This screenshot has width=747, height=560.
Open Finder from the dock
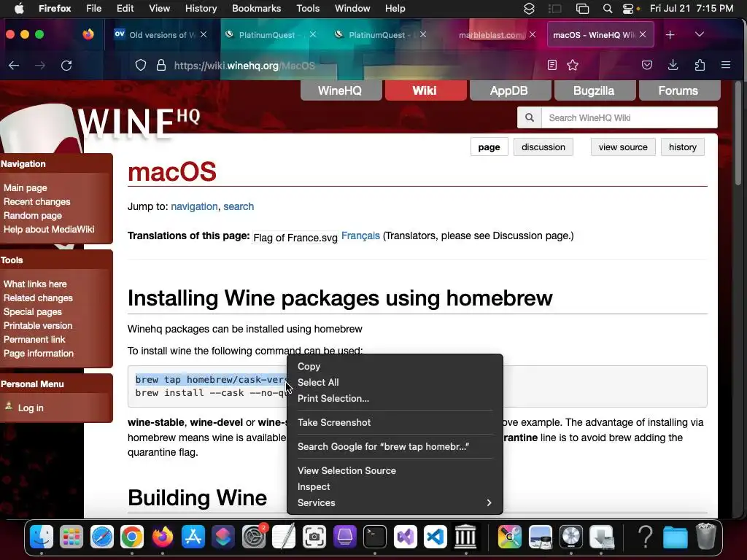42,537
